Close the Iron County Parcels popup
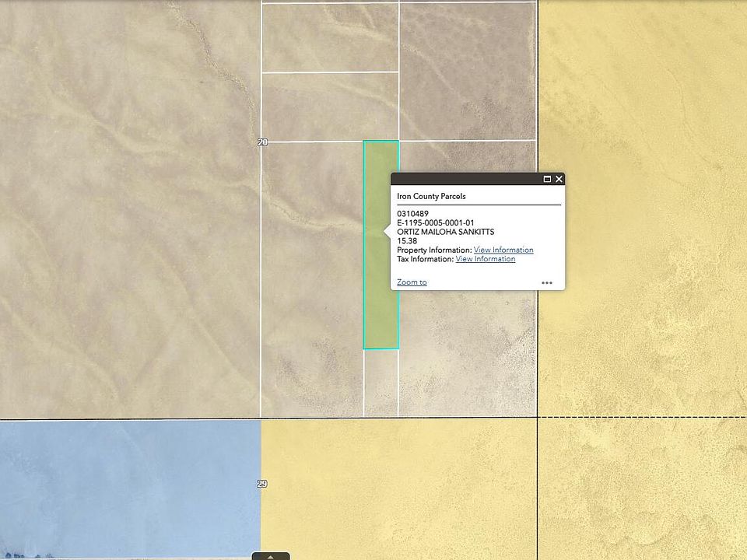This screenshot has width=747, height=560. pos(559,179)
